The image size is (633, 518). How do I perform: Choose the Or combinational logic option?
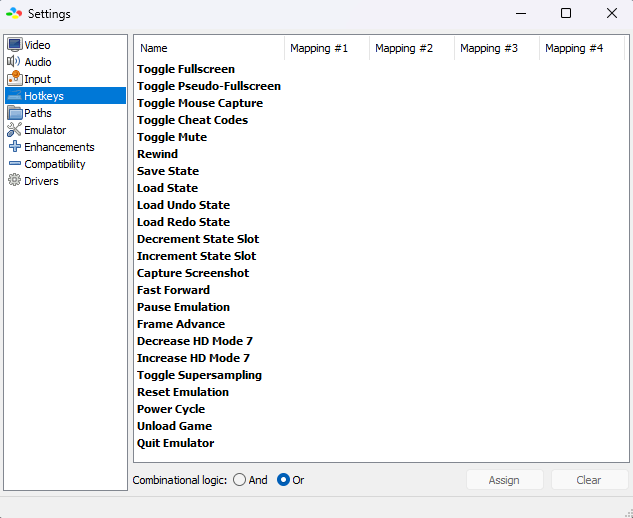(x=283, y=480)
